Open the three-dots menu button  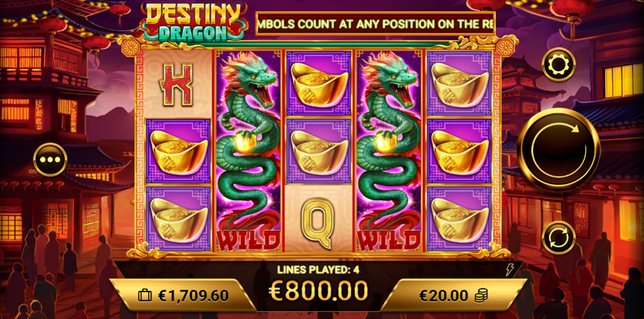coord(50,159)
